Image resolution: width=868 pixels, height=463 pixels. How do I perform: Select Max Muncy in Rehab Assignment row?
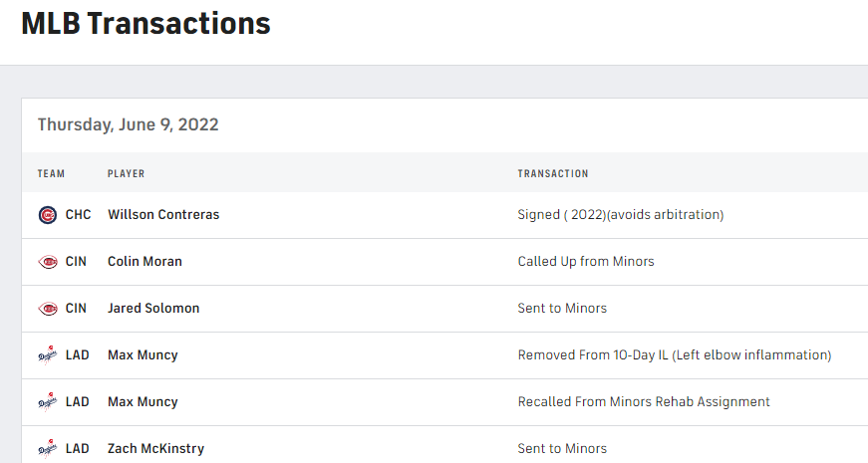point(143,402)
